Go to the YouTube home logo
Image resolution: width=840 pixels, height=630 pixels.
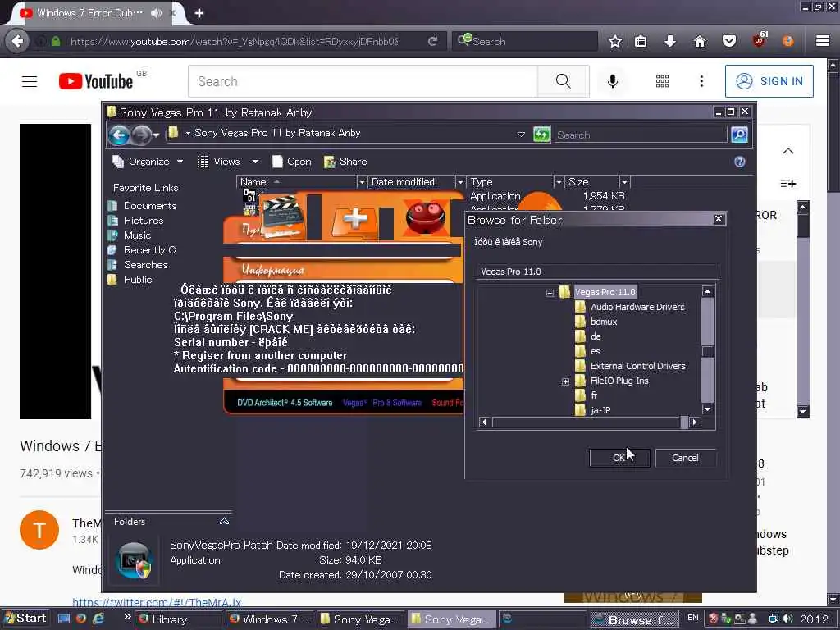click(97, 81)
